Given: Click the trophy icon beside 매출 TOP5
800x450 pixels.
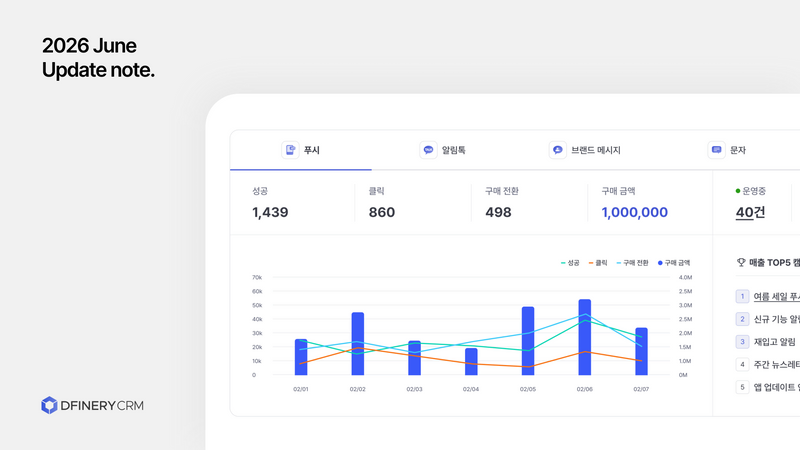Looking at the screenshot, I should pos(741,262).
